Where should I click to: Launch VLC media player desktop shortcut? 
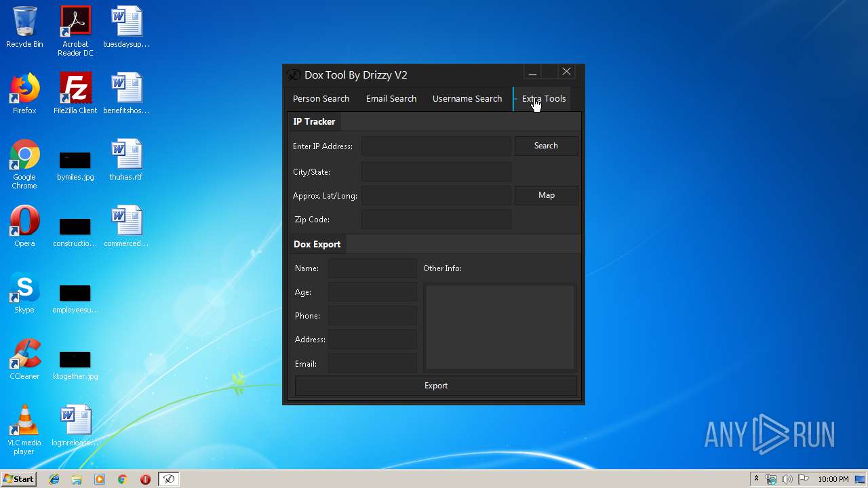(24, 430)
